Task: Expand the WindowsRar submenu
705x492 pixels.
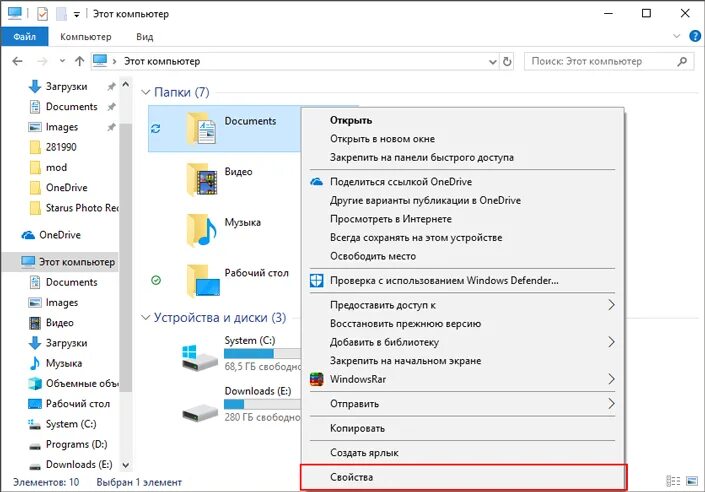Action: (x=462, y=379)
